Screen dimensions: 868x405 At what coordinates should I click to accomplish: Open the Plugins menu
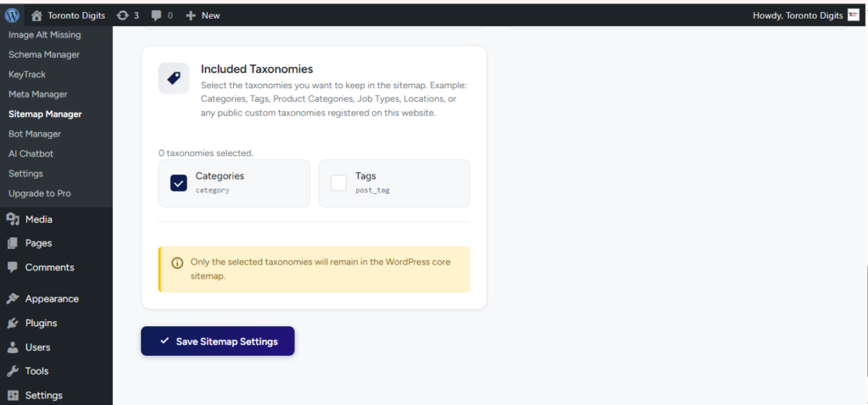coord(41,323)
